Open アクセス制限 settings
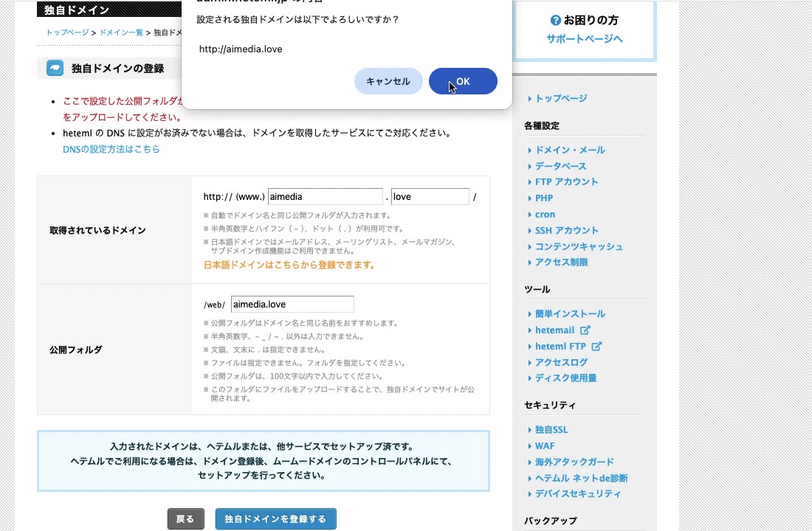This screenshot has height=531, width=812. (561, 263)
